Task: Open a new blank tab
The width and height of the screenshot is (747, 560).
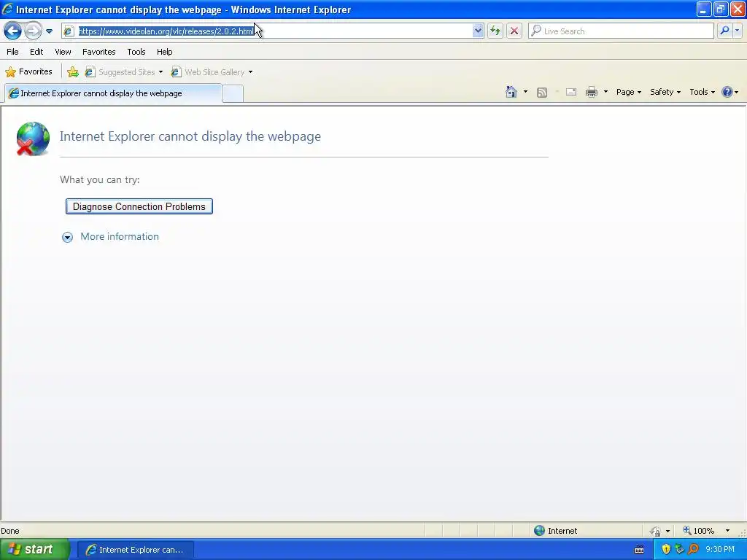Action: (x=233, y=94)
